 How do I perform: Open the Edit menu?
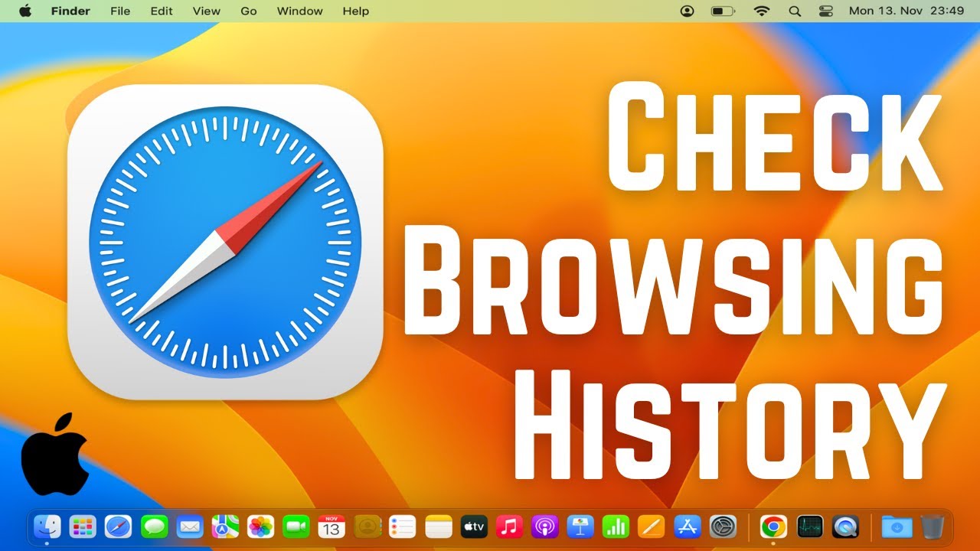162,11
